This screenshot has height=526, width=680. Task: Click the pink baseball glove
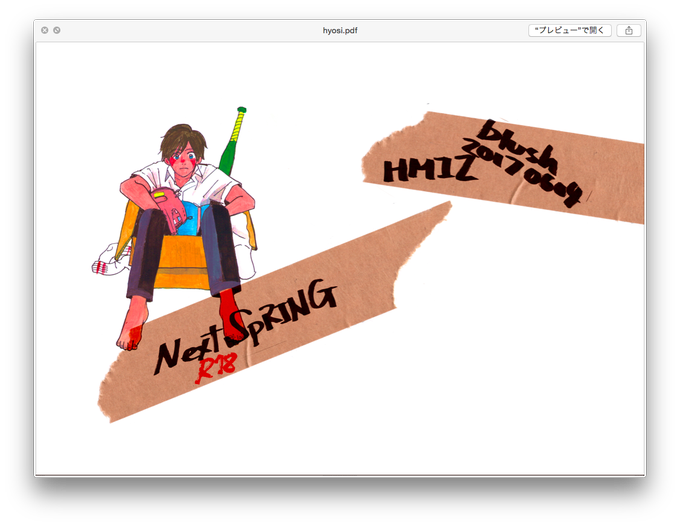point(171,209)
